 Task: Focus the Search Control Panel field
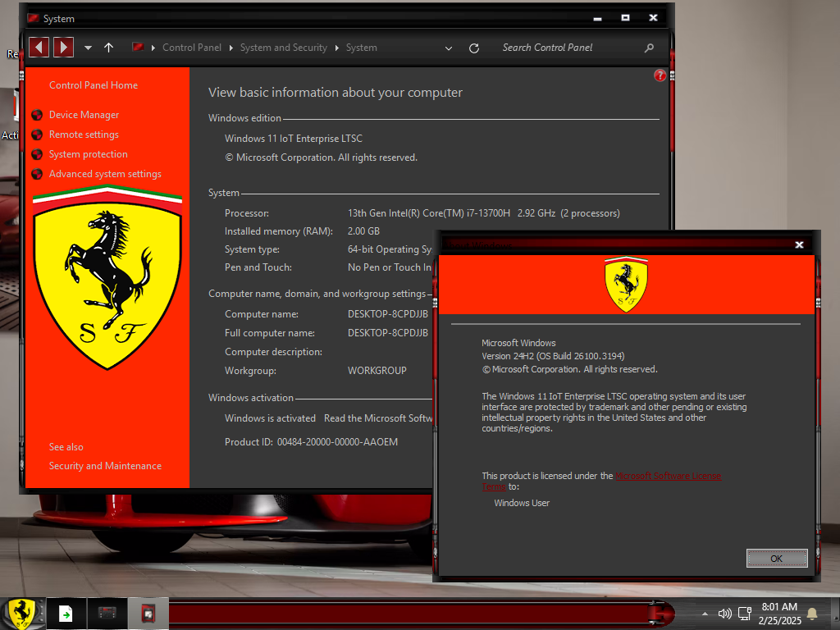click(x=568, y=47)
